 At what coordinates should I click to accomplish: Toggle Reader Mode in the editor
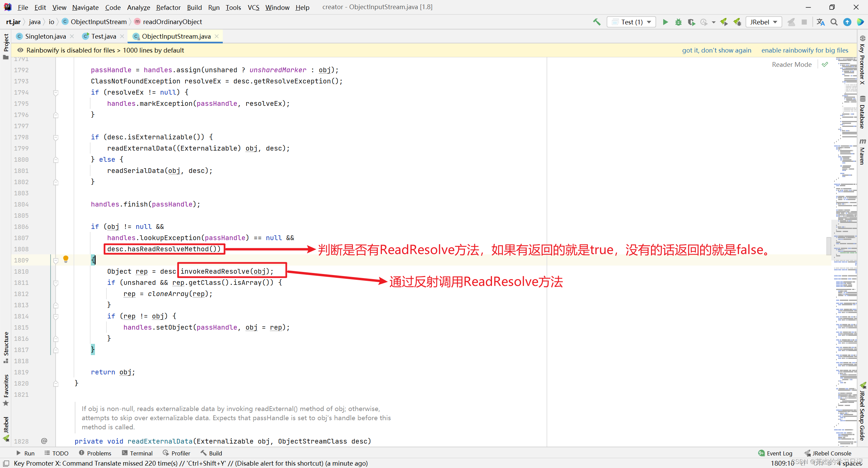pyautogui.click(x=792, y=64)
